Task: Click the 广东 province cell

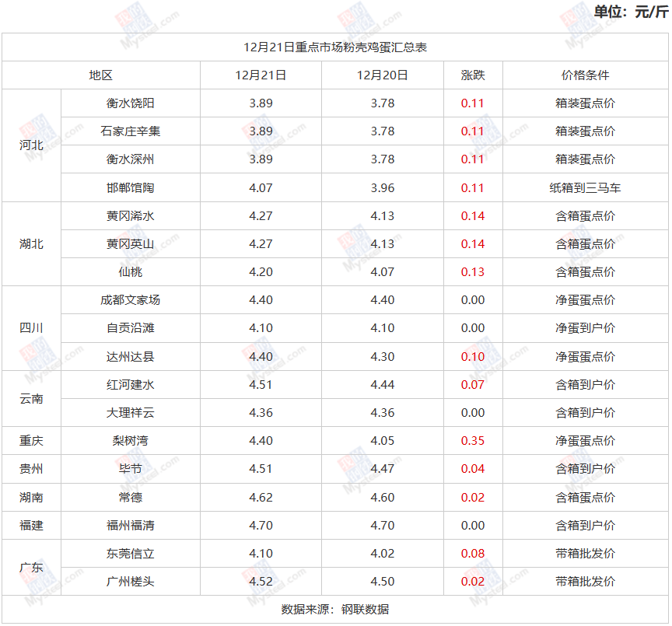Action: click(31, 568)
